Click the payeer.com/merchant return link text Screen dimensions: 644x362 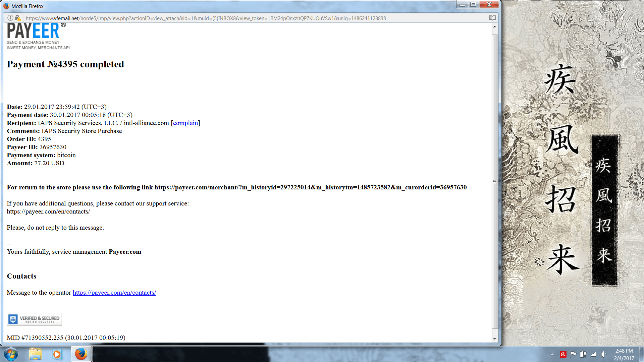point(311,187)
